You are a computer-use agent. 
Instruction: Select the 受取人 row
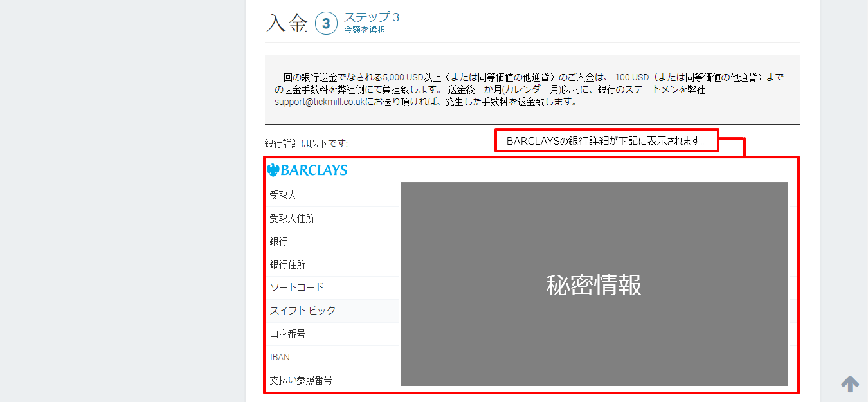click(283, 196)
